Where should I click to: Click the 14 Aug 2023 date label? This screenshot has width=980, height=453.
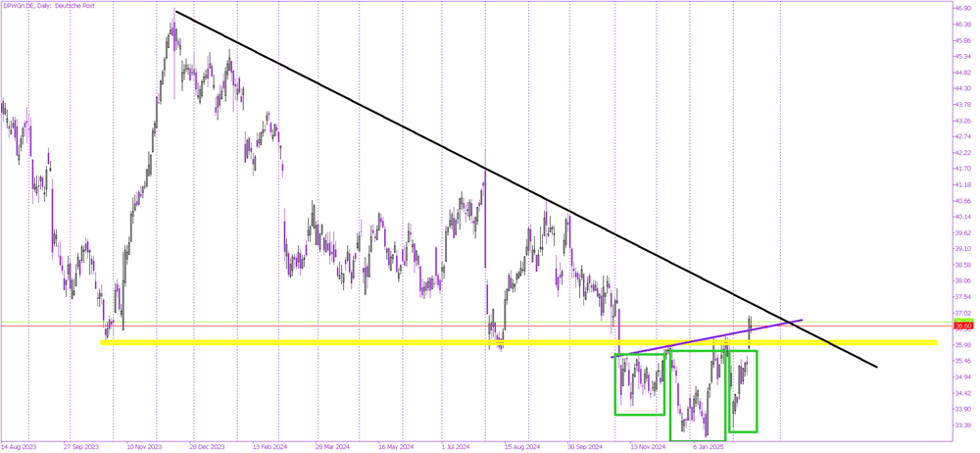coord(20,448)
